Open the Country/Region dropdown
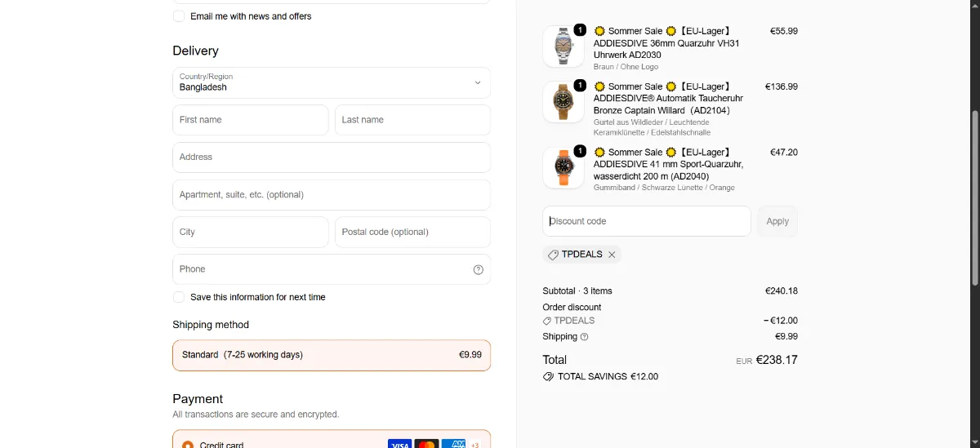Screen dimensions: 980x448 pos(332,82)
